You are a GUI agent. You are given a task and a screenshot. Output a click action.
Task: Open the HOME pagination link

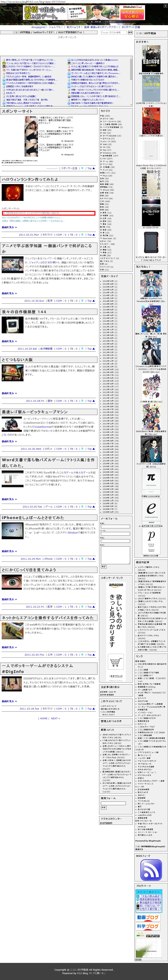pos(44,719)
